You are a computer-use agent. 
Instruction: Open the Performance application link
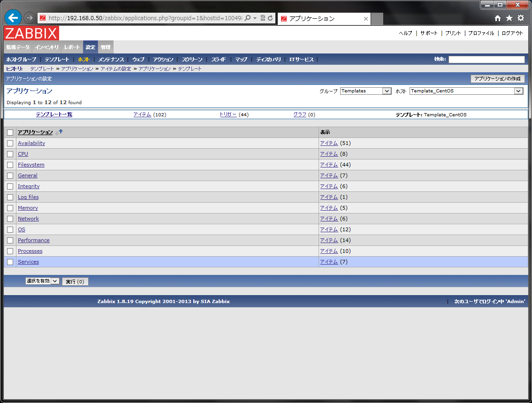[x=34, y=240]
